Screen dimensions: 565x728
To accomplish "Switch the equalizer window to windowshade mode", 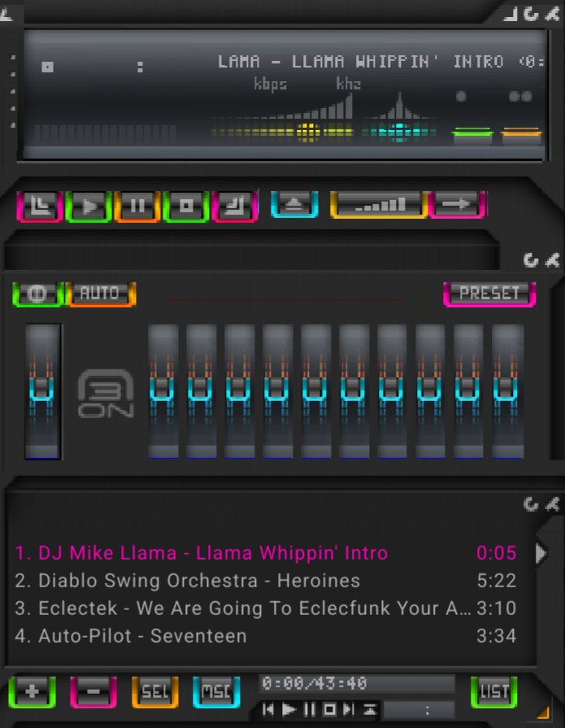I will pyautogui.click(x=531, y=260).
